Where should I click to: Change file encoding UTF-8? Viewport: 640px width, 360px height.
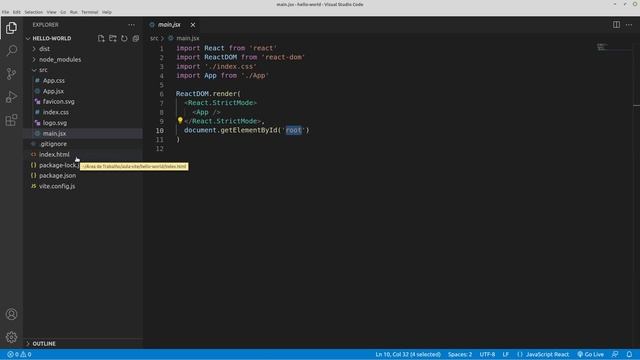tap(487, 354)
